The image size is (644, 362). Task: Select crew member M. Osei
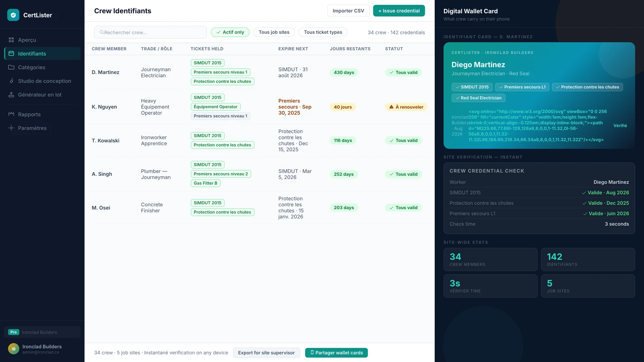click(x=101, y=208)
